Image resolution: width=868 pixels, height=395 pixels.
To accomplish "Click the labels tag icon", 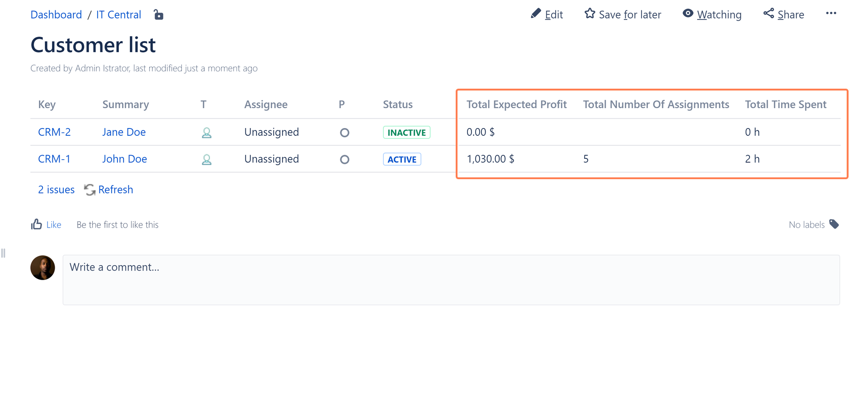I will pyautogui.click(x=834, y=224).
